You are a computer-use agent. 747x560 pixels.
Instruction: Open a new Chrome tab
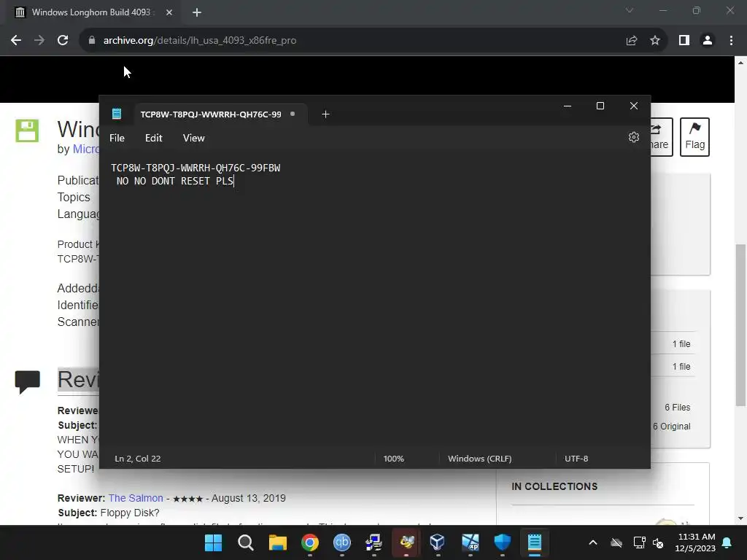(197, 12)
